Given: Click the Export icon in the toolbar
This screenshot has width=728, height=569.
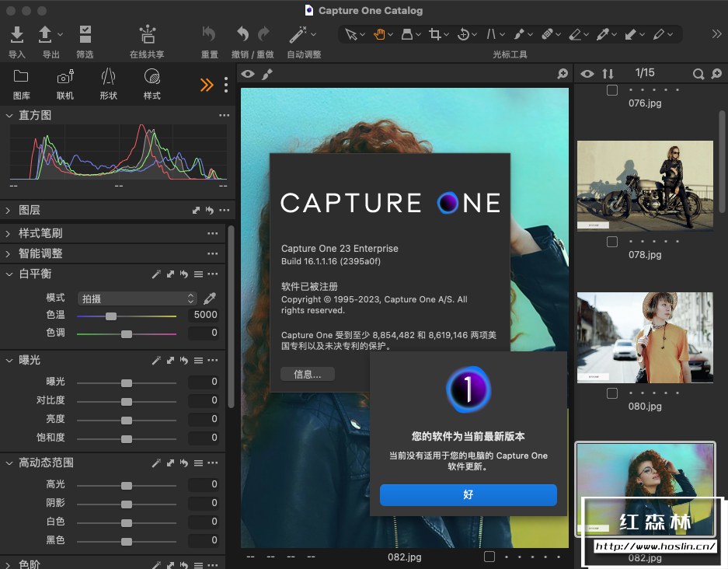Looking at the screenshot, I should [x=46, y=35].
